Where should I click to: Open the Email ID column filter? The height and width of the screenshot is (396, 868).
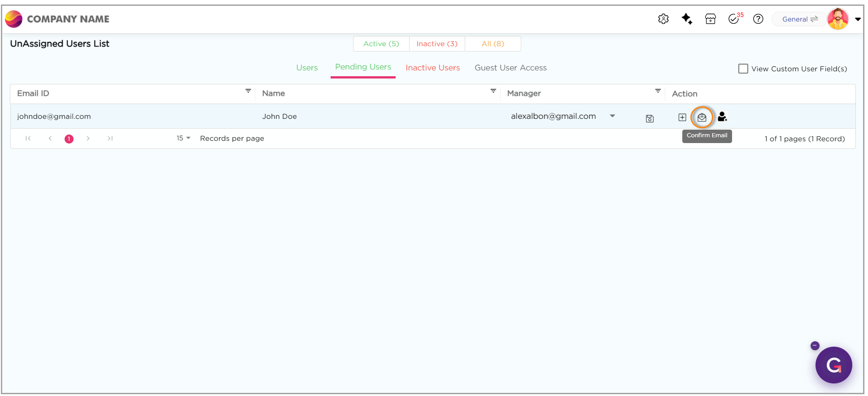[248, 91]
